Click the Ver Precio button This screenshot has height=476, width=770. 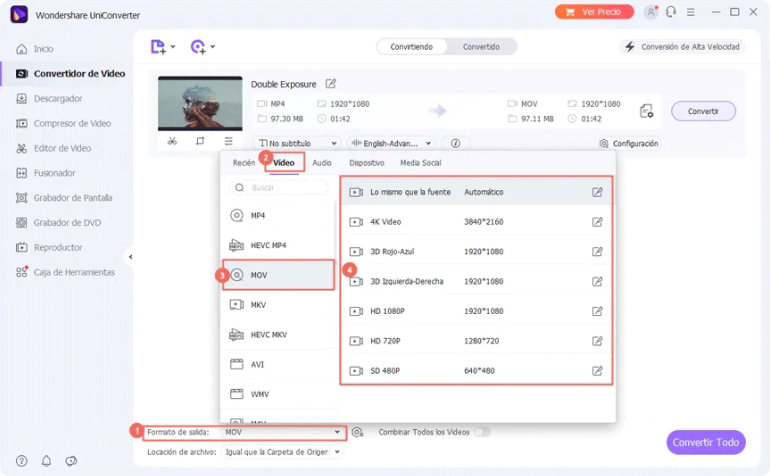click(594, 12)
